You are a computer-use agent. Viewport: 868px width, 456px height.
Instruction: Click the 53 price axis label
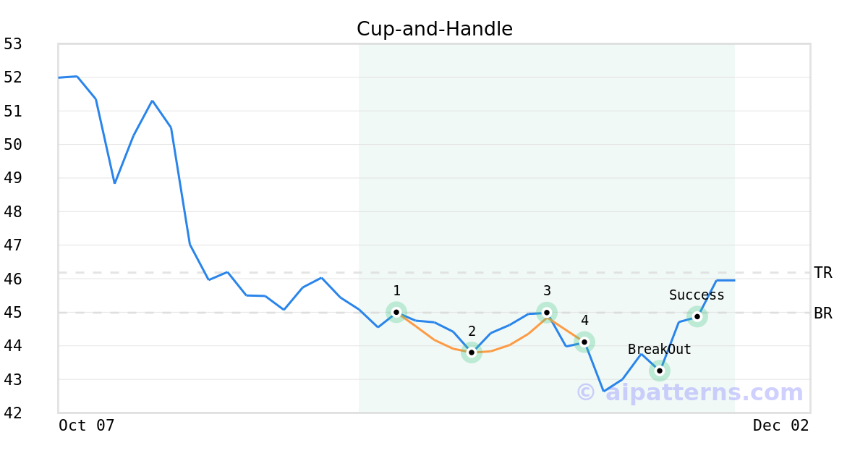[x=13, y=44]
